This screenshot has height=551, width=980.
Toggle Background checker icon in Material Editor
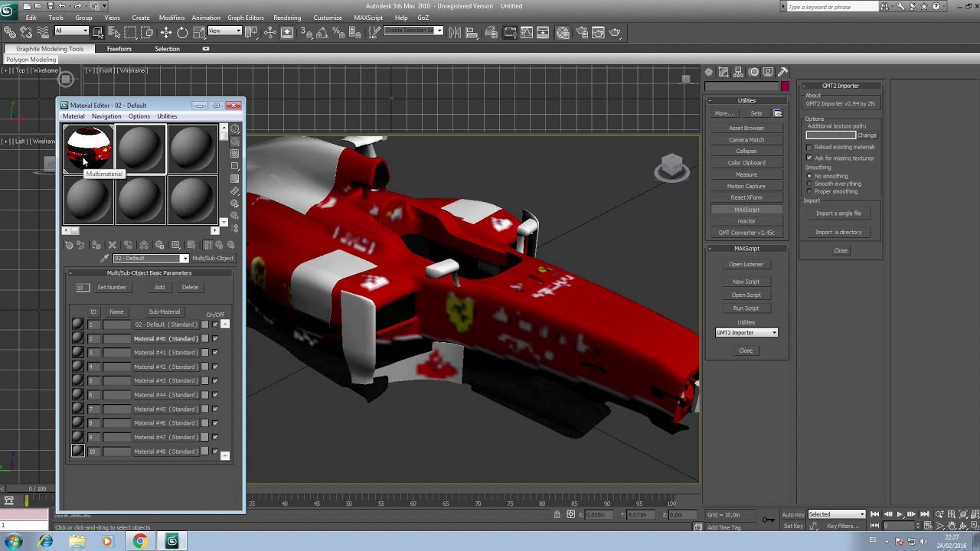235,153
